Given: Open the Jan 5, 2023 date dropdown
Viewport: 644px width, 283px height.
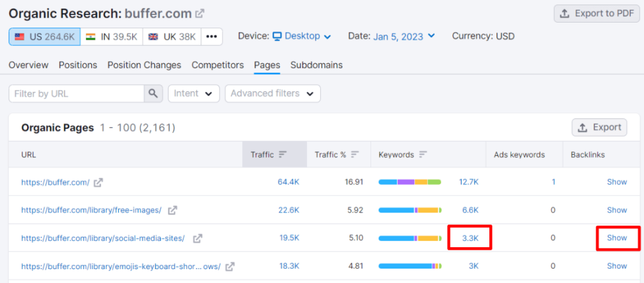Looking at the screenshot, I should (x=404, y=36).
